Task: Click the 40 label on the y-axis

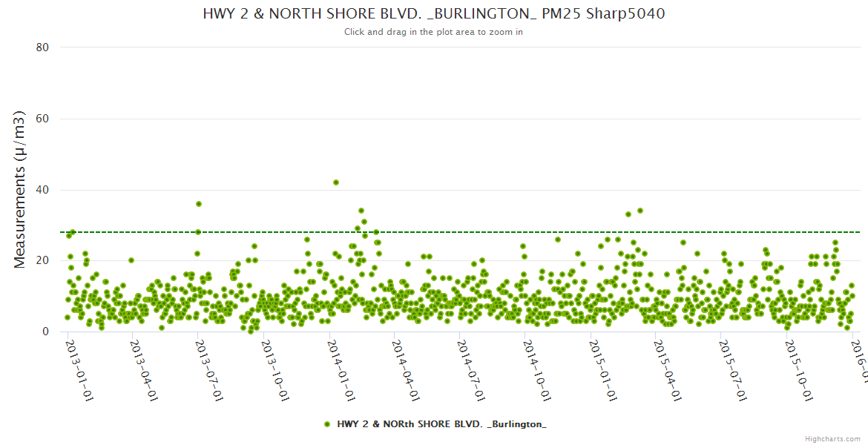Action: (x=42, y=190)
